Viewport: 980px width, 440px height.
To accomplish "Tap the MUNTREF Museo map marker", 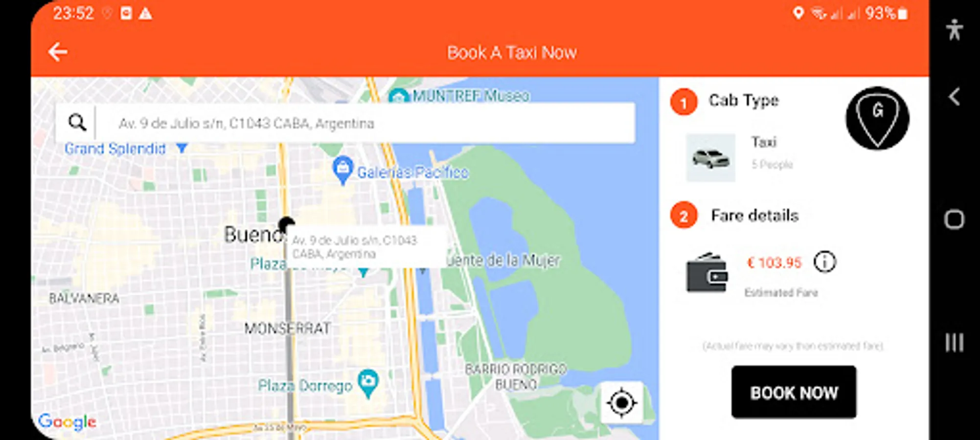I will tap(398, 96).
